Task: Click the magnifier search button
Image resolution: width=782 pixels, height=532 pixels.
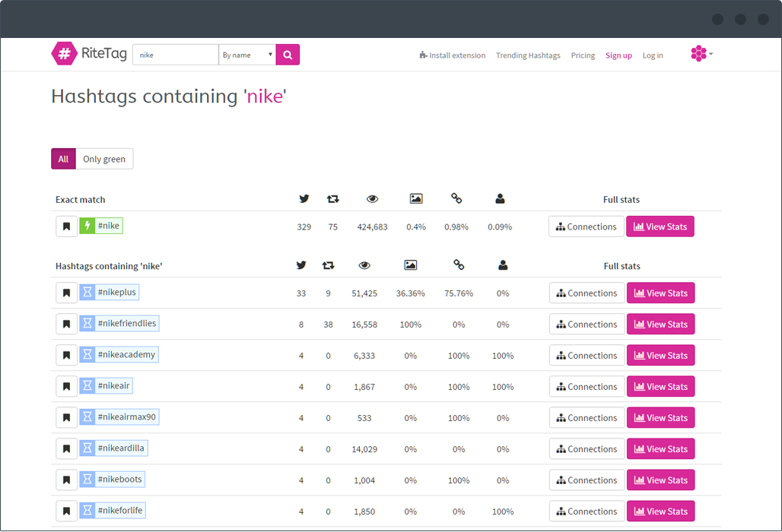Action: [288, 55]
